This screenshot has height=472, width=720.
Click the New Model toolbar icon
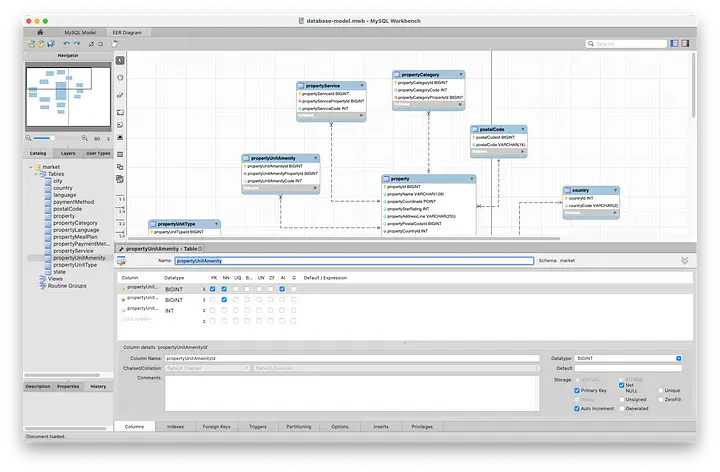click(31, 44)
